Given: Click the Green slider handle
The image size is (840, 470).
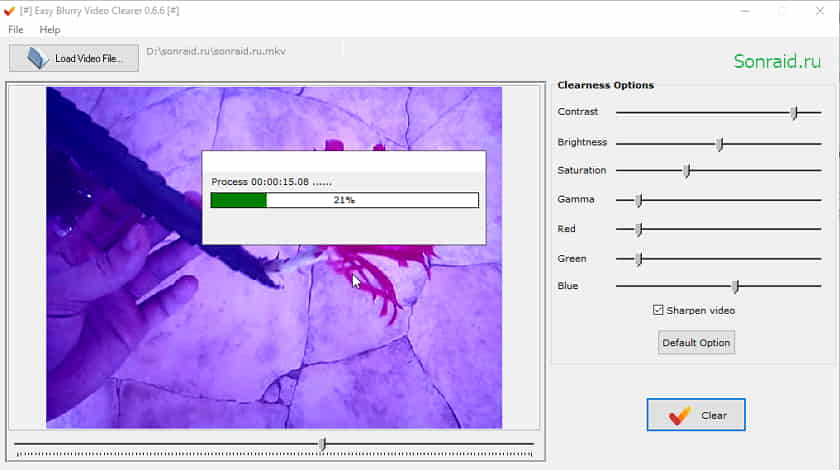Looking at the screenshot, I should pyautogui.click(x=639, y=259).
